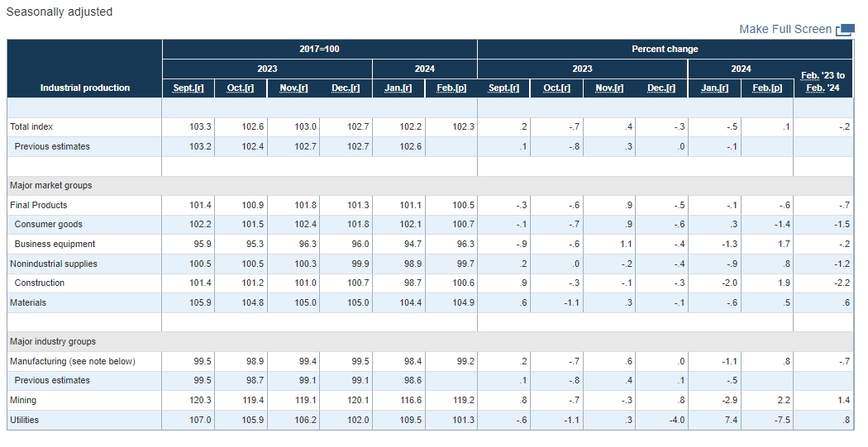Select the Construction row label
The image size is (868, 447).
coord(40,283)
